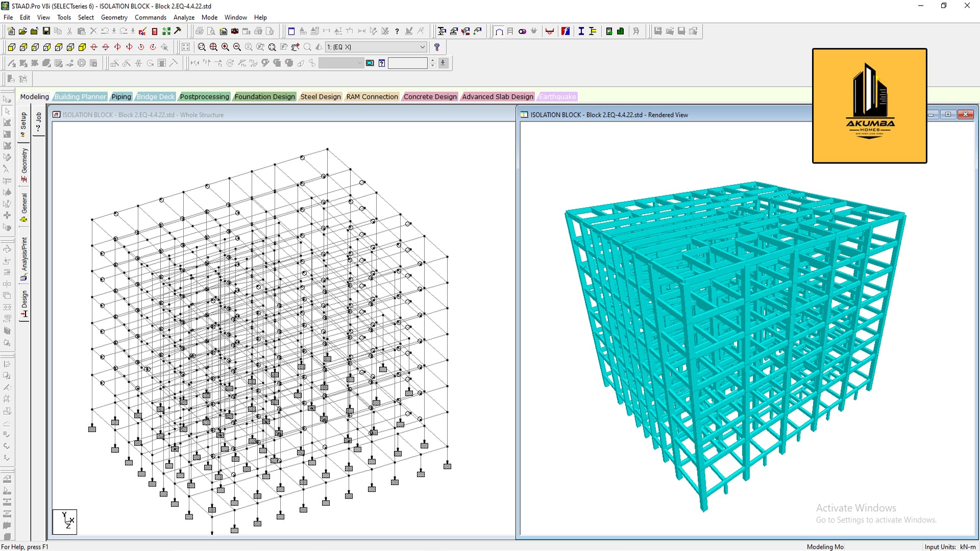Click the Zoom In plus magnifier
The image size is (980, 551).
coord(225,47)
